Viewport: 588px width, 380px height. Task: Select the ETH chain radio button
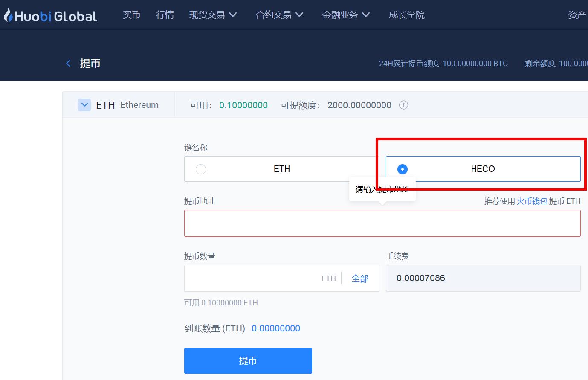(x=201, y=169)
